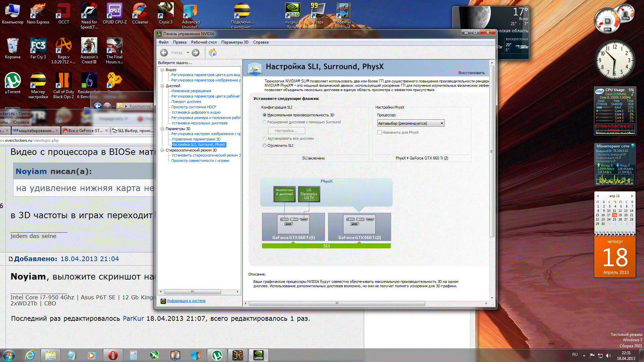Image resolution: width=644 pixels, height=362 pixels.
Task: Click the back arrow navigation button
Action: (164, 53)
